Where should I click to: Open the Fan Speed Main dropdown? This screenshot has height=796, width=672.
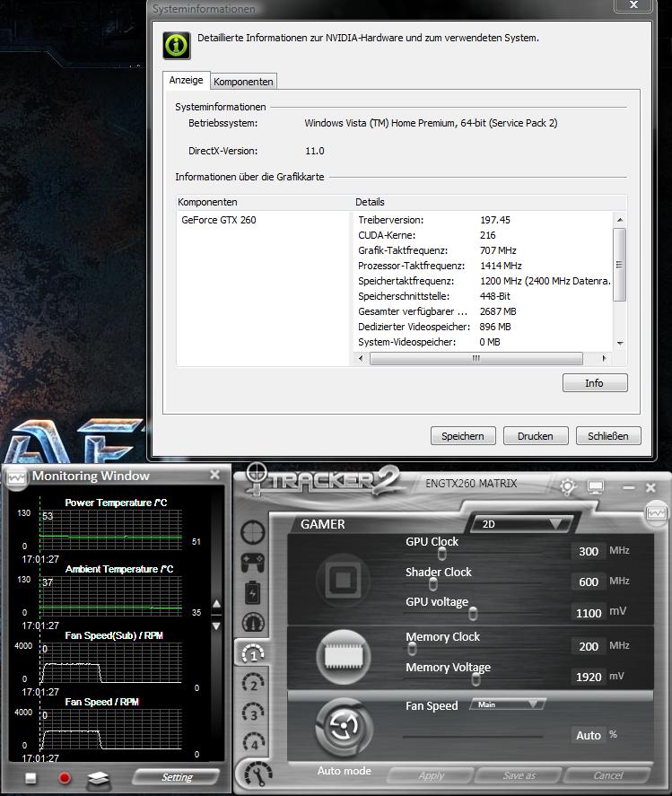(508, 704)
